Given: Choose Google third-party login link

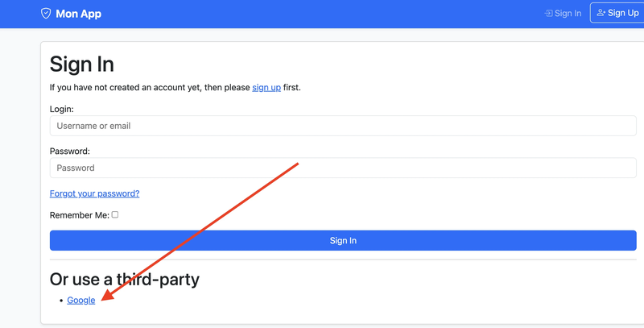Looking at the screenshot, I should [81, 300].
